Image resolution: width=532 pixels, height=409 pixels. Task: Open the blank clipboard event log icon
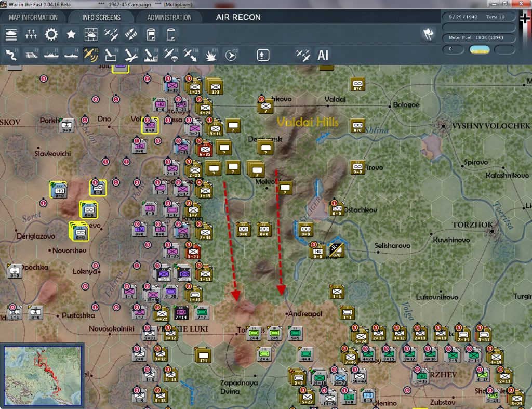click(171, 35)
